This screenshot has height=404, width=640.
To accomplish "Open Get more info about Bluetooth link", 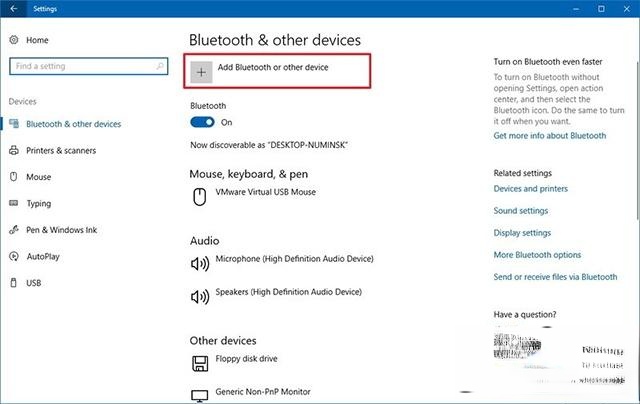I will pyautogui.click(x=550, y=135).
